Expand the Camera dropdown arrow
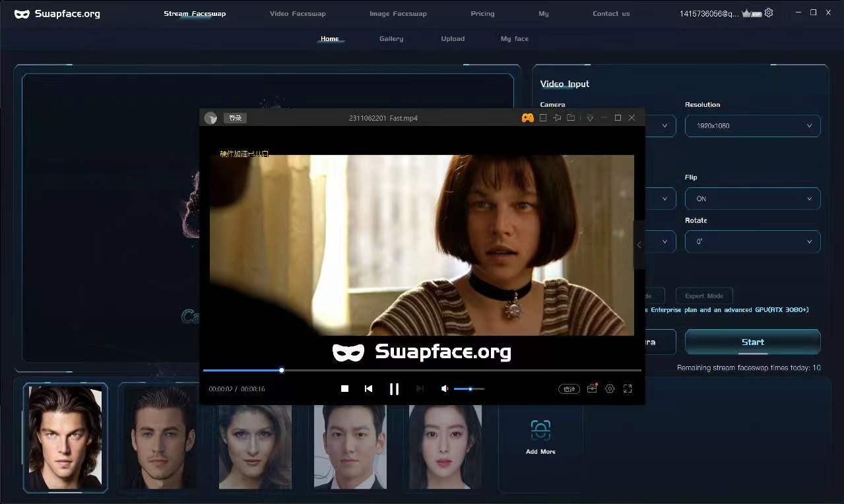Viewport: 844px width, 504px height. (665, 126)
